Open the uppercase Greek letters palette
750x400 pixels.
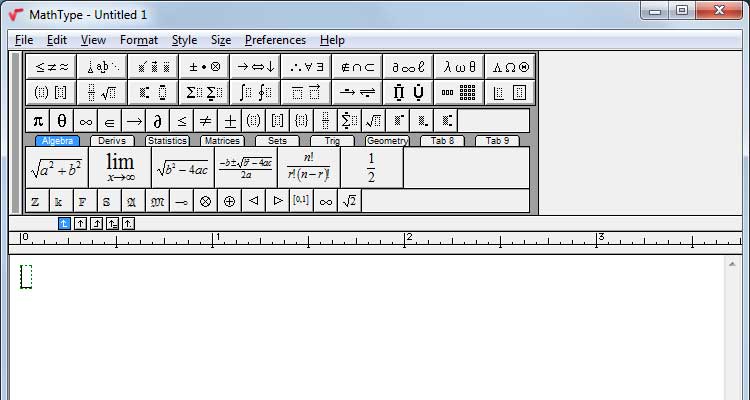510,67
